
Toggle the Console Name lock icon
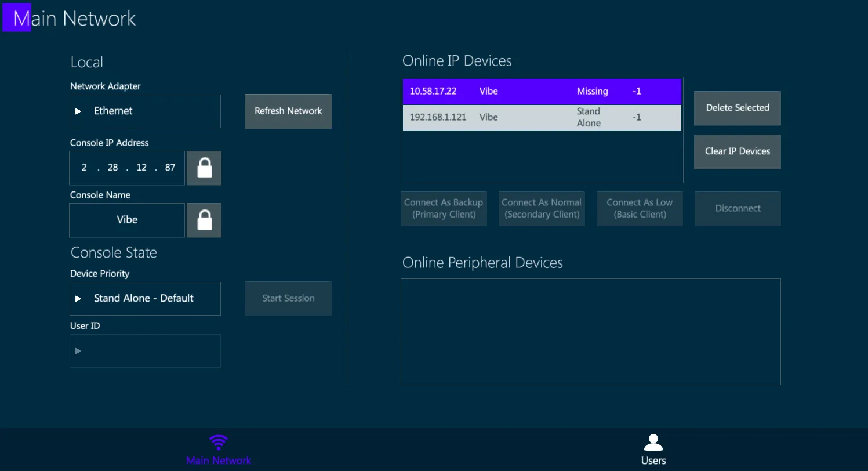204,220
